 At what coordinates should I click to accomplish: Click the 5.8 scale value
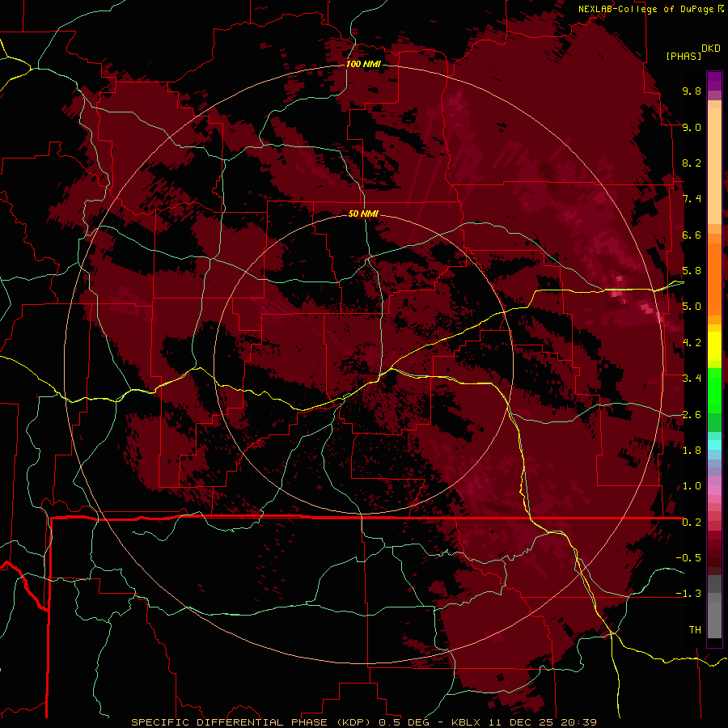coord(692,271)
